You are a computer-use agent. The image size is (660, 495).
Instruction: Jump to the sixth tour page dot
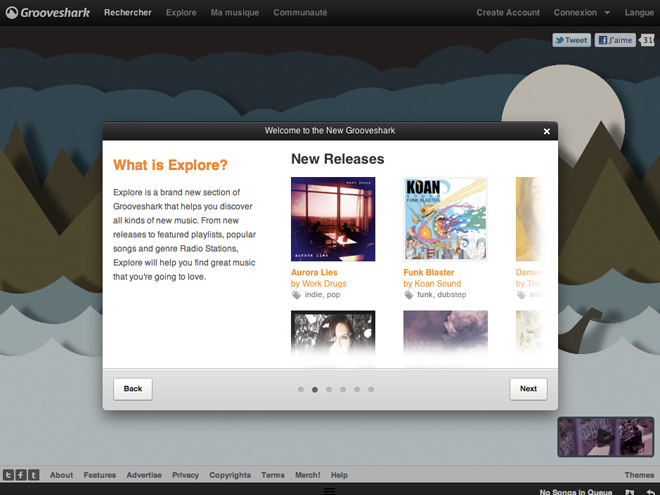click(x=371, y=390)
